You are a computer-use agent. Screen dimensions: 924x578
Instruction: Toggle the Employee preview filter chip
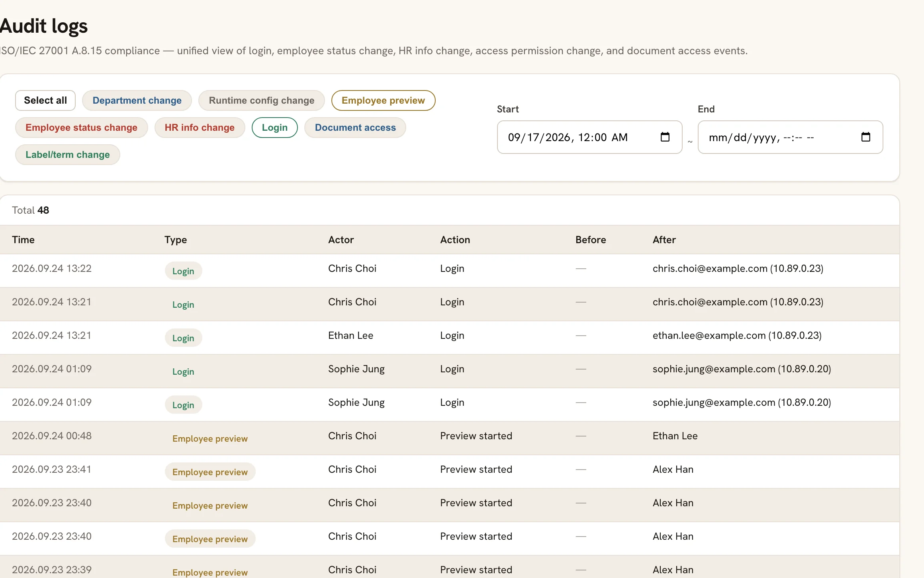tap(383, 100)
